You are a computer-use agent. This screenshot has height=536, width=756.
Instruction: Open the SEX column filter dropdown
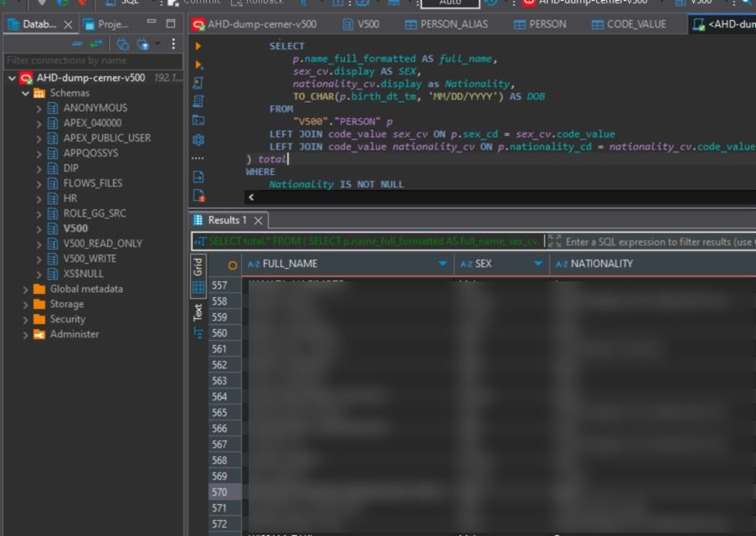(x=538, y=264)
